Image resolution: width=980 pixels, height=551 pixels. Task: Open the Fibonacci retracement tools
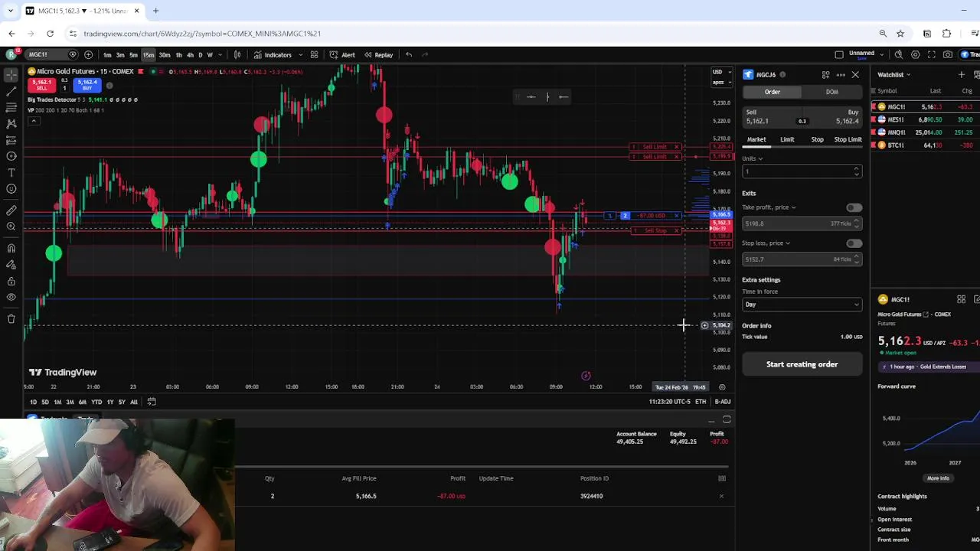point(11,107)
